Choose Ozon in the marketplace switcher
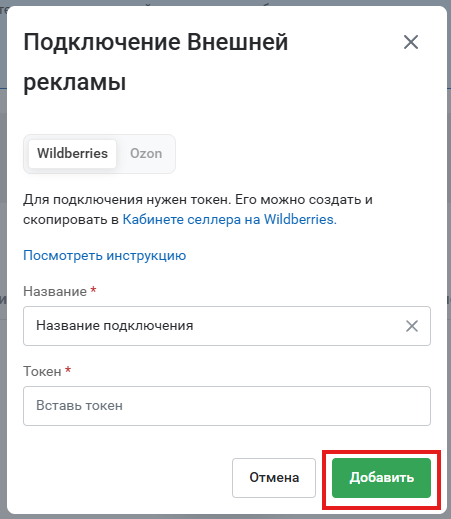Viewport: 451px width, 519px height. 146,154
